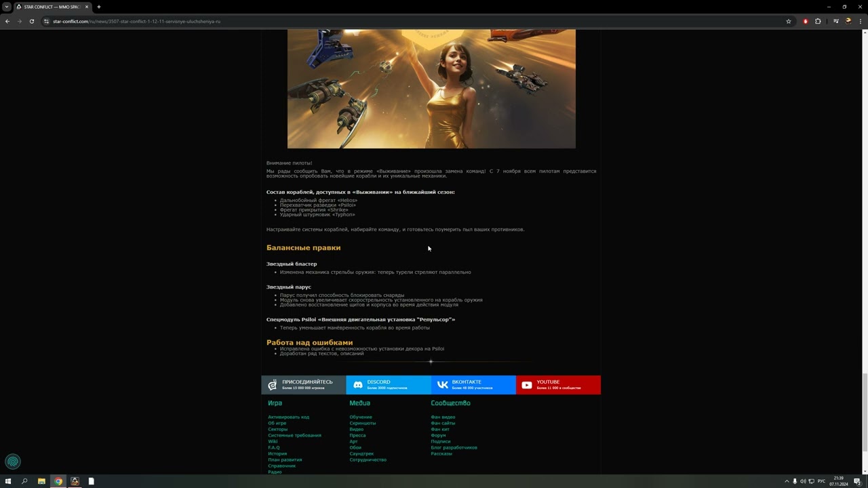The image size is (868, 488).
Task: Open the taskbar clock showing 21:39
Action: point(839,481)
